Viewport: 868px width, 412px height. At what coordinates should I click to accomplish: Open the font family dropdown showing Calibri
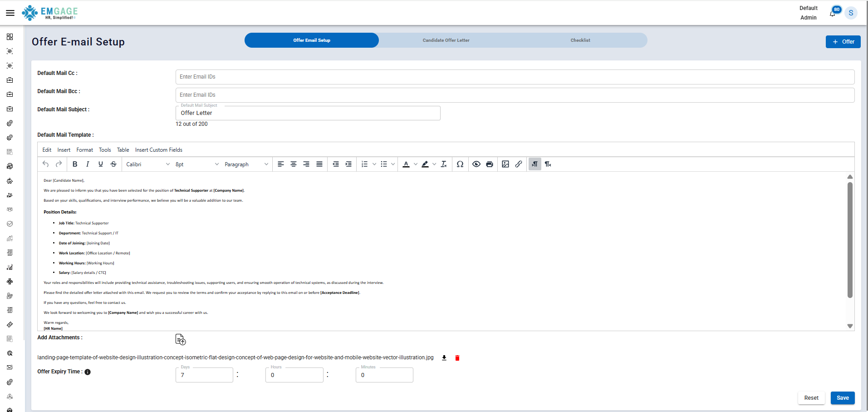147,164
